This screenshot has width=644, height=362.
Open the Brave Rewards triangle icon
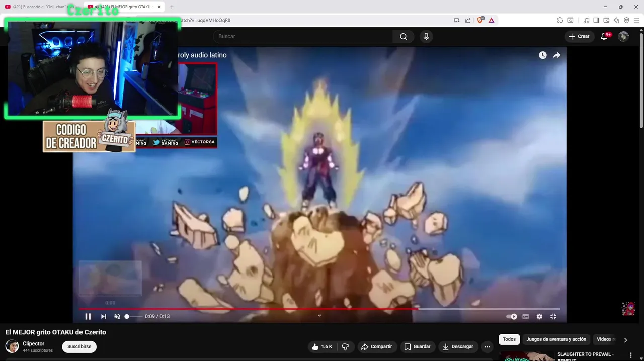491,20
